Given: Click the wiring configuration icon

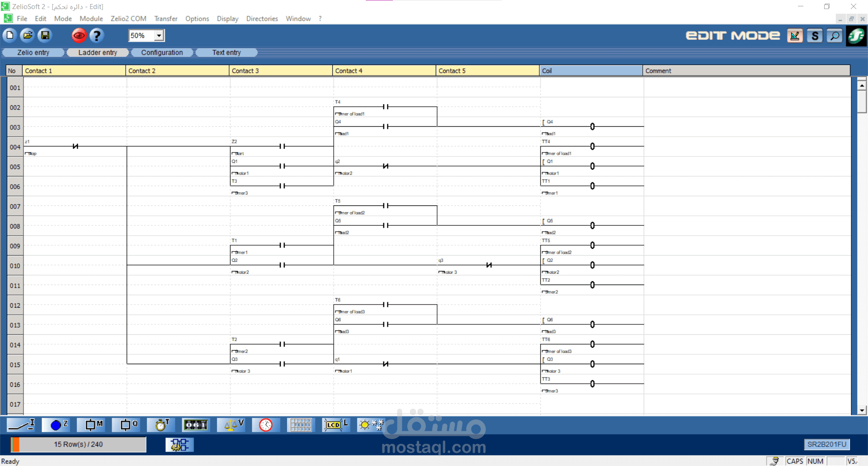Looking at the screenshot, I should coord(179,445).
